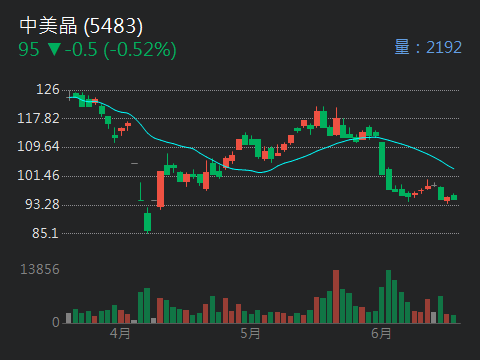
Task: Click the 13856 volume axis label
Action: (40, 269)
